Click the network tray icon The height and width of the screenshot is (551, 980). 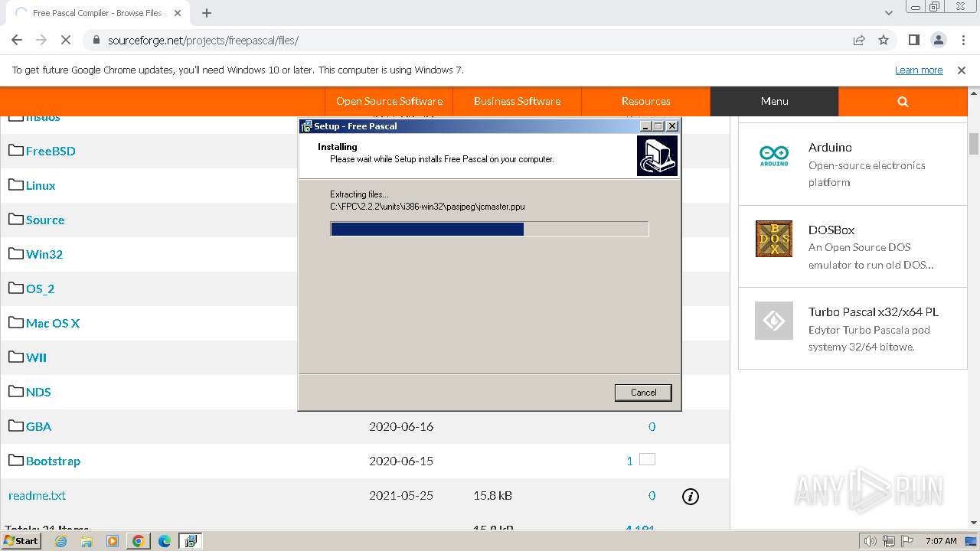coord(889,541)
